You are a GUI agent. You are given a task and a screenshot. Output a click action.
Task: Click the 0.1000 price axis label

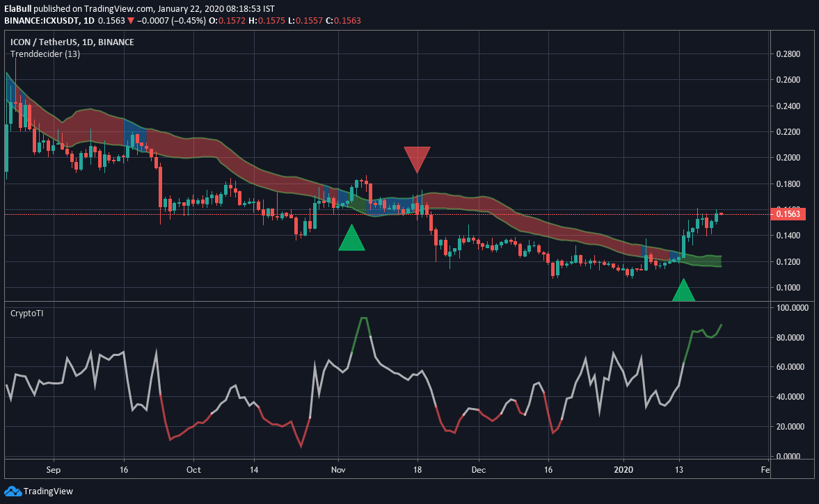(x=788, y=288)
